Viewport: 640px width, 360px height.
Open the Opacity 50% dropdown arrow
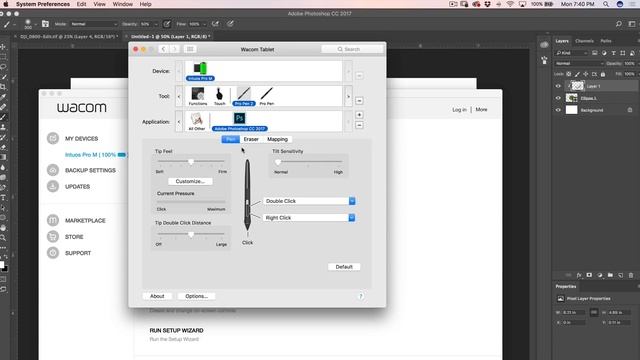(156, 24)
